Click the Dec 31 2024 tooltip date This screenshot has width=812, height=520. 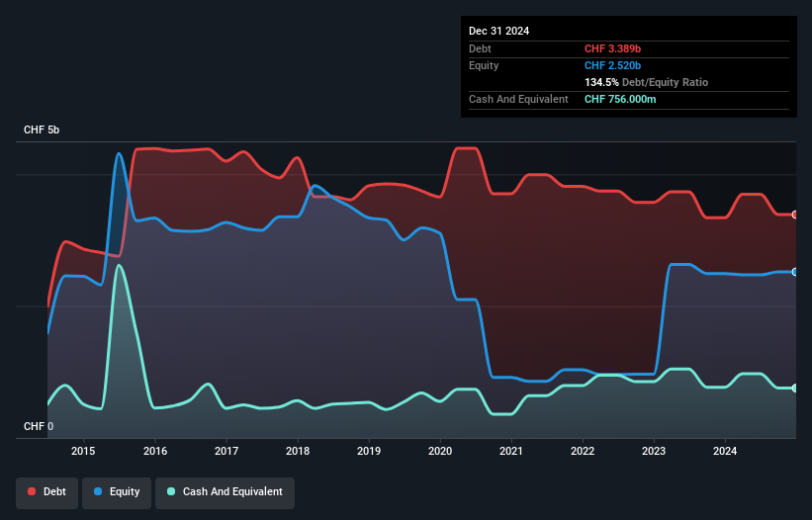[498, 31]
